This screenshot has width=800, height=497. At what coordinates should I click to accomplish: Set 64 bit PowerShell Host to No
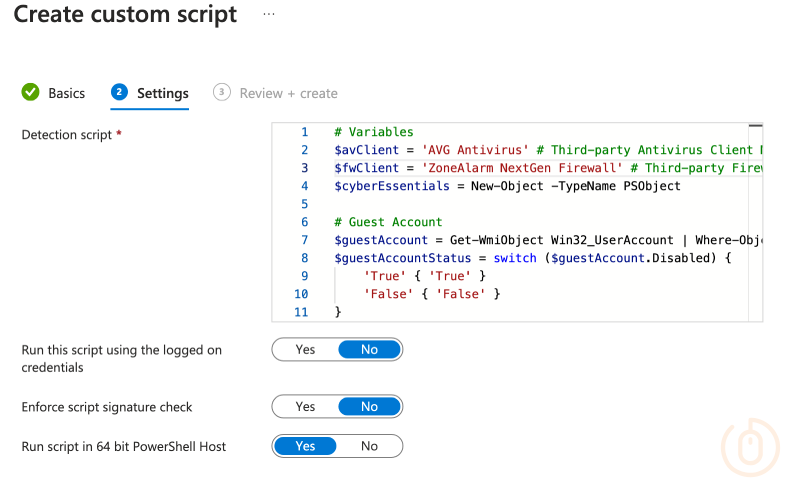369,446
